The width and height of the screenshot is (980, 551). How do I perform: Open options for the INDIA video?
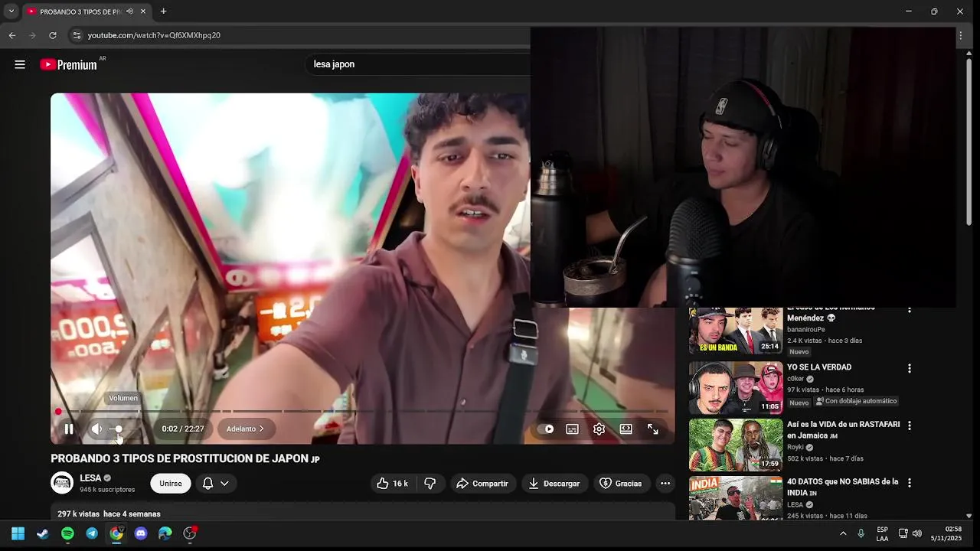click(x=910, y=483)
